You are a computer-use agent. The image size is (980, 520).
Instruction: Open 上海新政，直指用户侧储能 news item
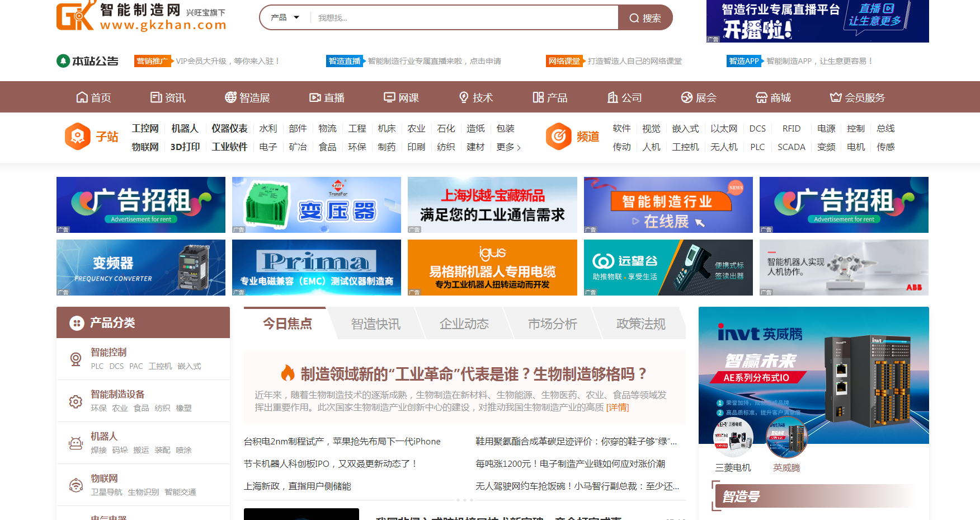point(298,486)
